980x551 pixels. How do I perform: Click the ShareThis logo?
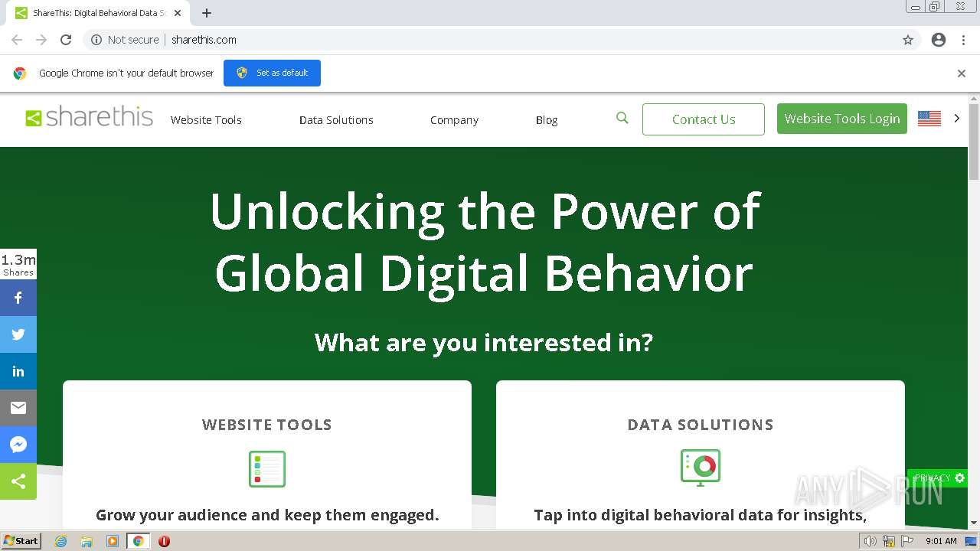[89, 117]
